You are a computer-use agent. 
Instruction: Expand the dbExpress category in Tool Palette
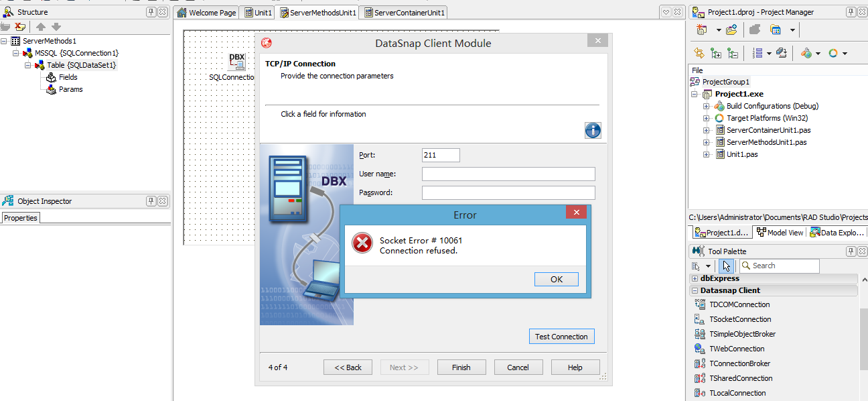695,278
